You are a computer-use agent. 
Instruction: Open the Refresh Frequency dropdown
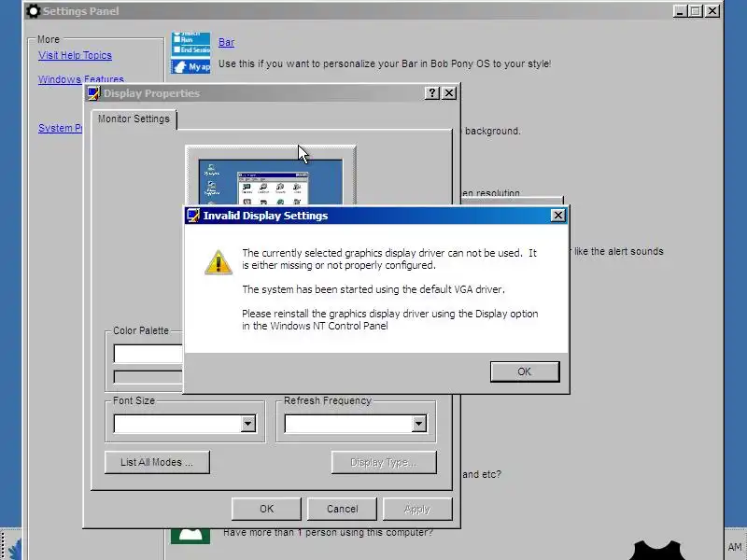tap(418, 424)
